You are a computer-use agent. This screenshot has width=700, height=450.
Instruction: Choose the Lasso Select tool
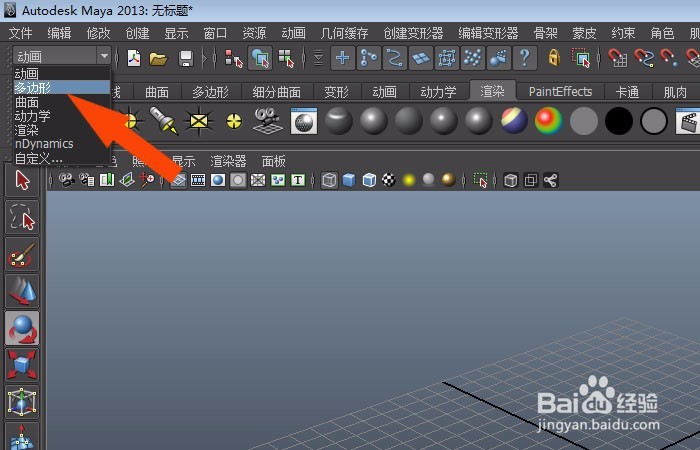tap(22, 217)
